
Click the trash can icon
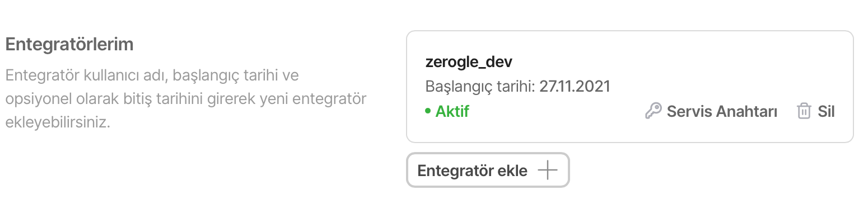804,111
